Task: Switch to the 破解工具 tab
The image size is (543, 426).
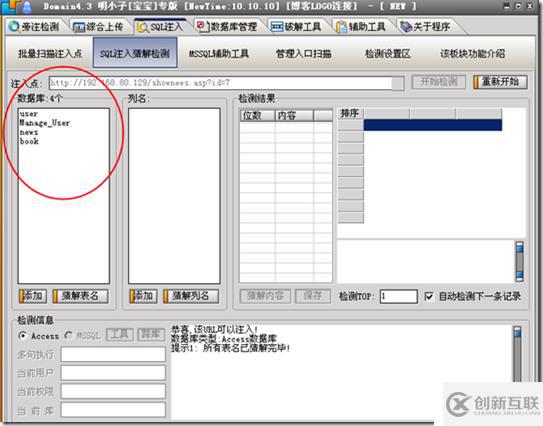Action: [297, 27]
